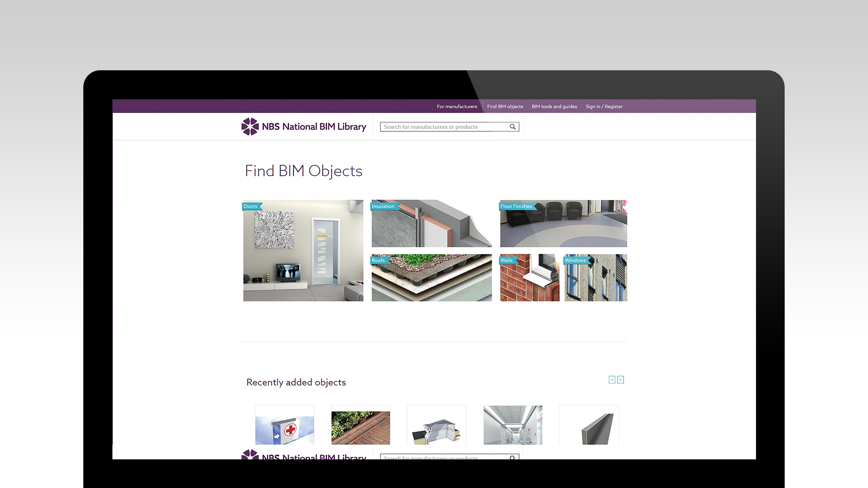Click the magnifier icon in the header search bar
The width and height of the screenshot is (868, 488).
(x=513, y=127)
